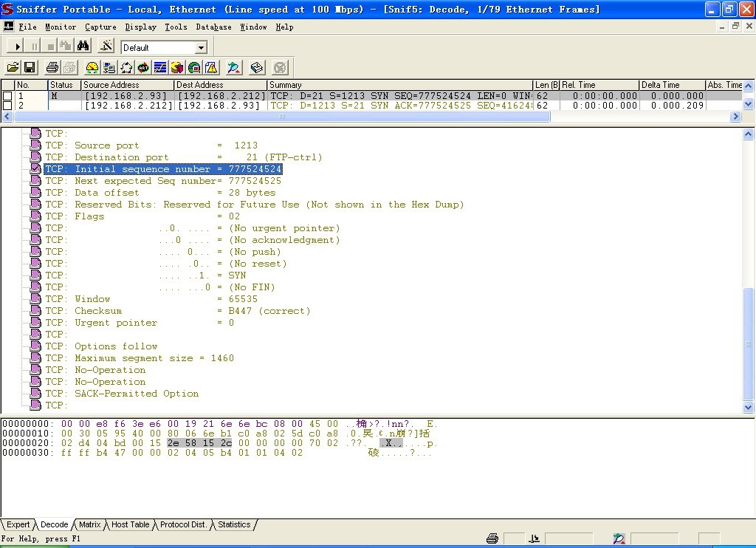Open the File menu

(27, 27)
